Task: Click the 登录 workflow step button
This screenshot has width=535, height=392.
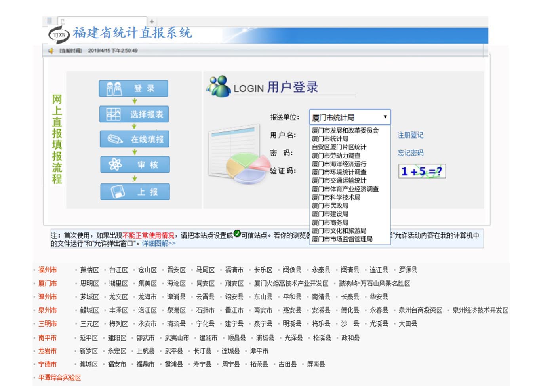Action: [x=133, y=88]
